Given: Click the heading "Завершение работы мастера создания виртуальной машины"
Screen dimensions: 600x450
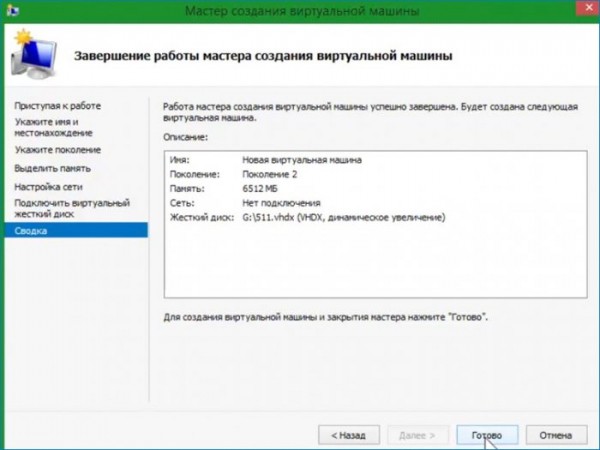Looking at the screenshot, I should tap(263, 56).
